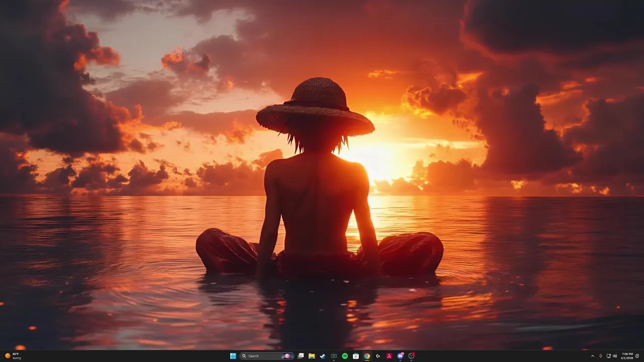Open the volume speaker icon
The image size is (644, 362).
[x=615, y=356]
